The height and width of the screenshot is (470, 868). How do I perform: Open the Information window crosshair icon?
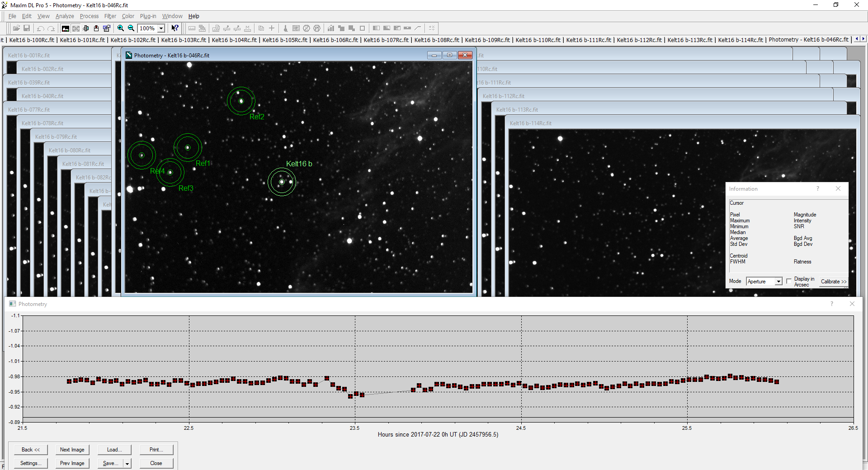coord(76,28)
